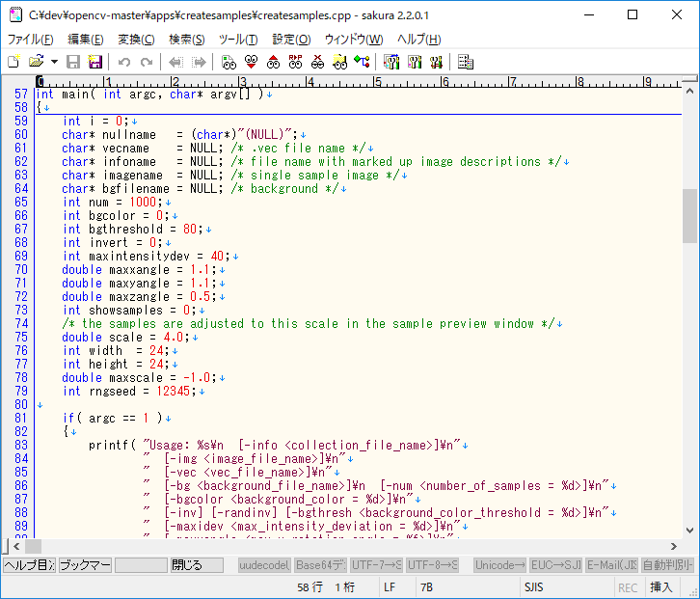The image size is (700, 599).
Task: Click the Find Next down-arrow icon
Action: coord(251,62)
